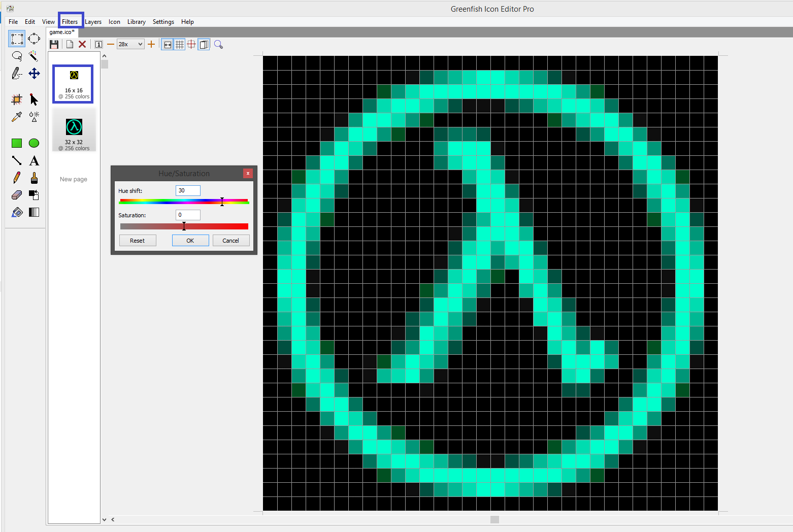Select the cursor hot spot tool

pyautogui.click(x=34, y=99)
